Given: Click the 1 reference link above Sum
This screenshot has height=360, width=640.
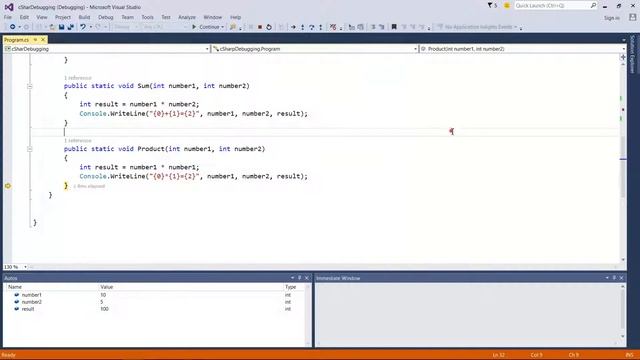Looking at the screenshot, I should pos(78,78).
